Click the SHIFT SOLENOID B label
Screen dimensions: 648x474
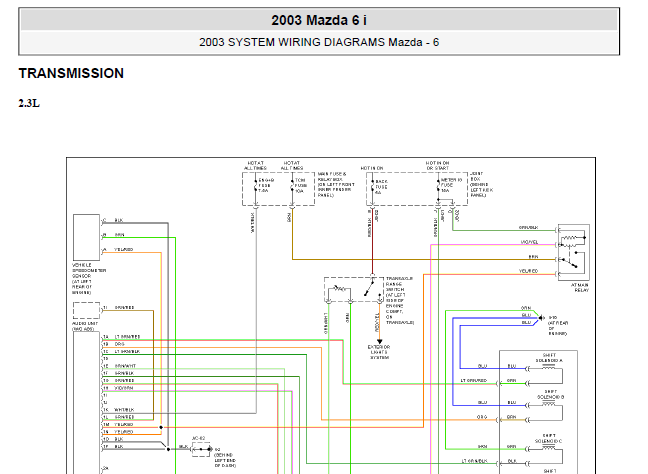coord(550,394)
